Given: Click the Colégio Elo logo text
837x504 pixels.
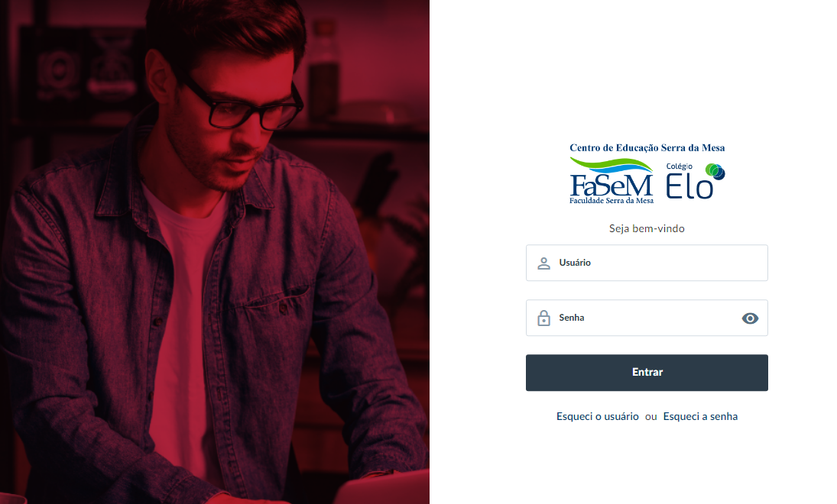Looking at the screenshot, I should [x=689, y=187].
